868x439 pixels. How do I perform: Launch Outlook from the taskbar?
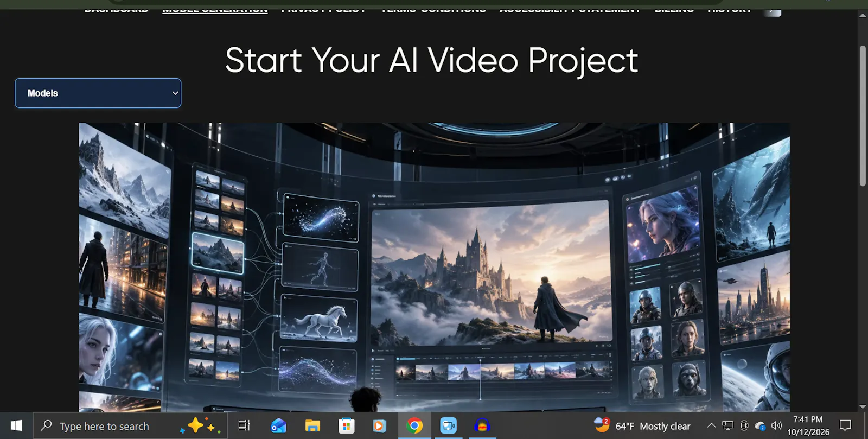pyautogui.click(x=278, y=426)
